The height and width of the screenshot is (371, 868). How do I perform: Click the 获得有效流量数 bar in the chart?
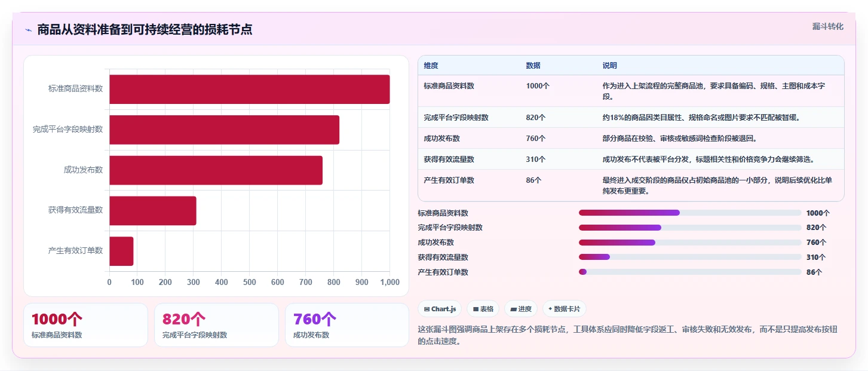[x=153, y=210]
